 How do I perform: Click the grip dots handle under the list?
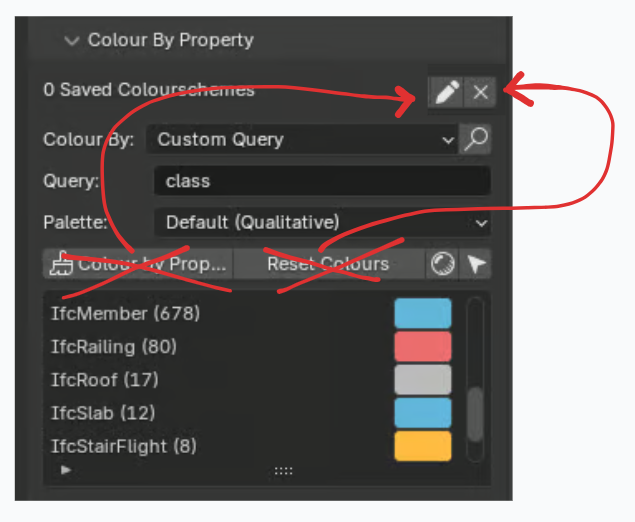coord(283,471)
